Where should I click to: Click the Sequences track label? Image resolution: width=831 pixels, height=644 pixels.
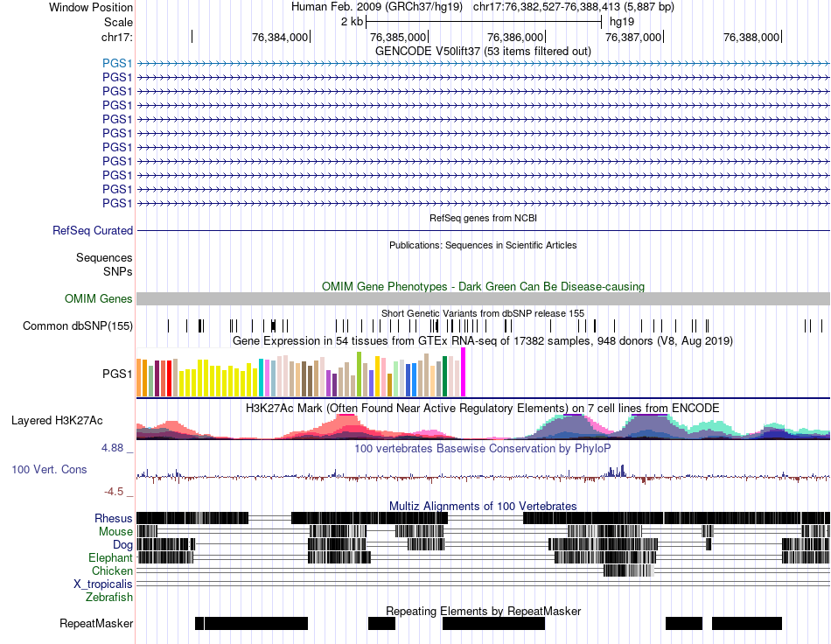click(104, 257)
